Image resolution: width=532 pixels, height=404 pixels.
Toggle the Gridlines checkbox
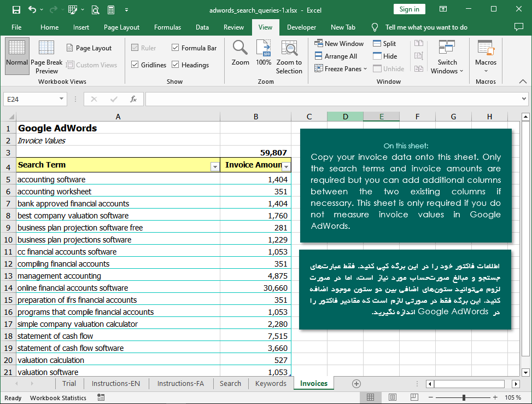pos(135,65)
